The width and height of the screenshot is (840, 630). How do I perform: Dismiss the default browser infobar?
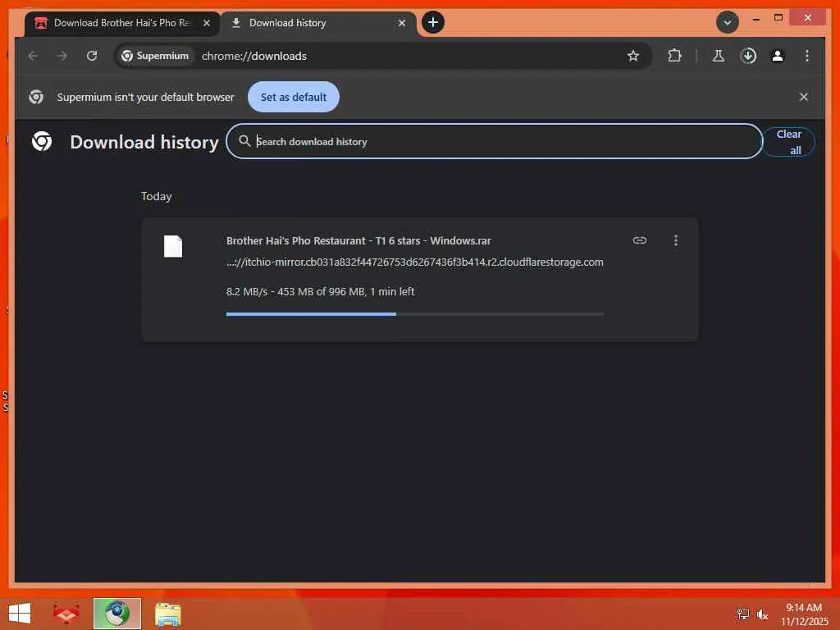(x=803, y=97)
